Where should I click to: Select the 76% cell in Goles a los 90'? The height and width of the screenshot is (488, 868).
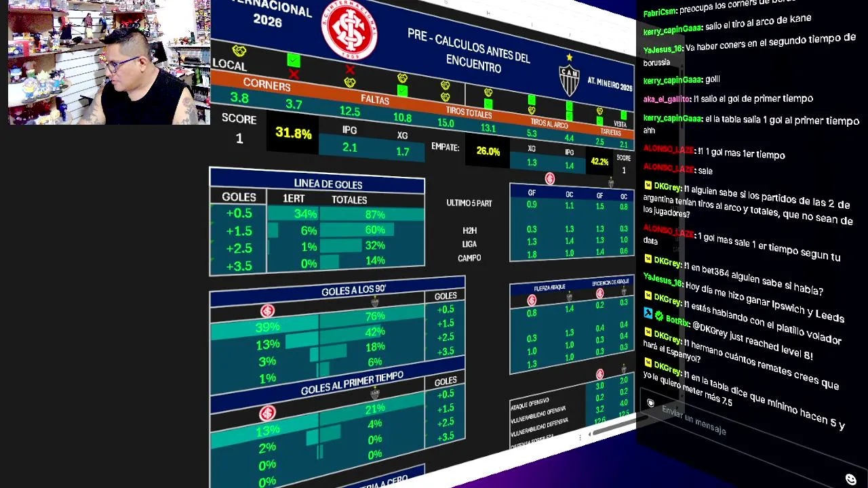(372, 317)
